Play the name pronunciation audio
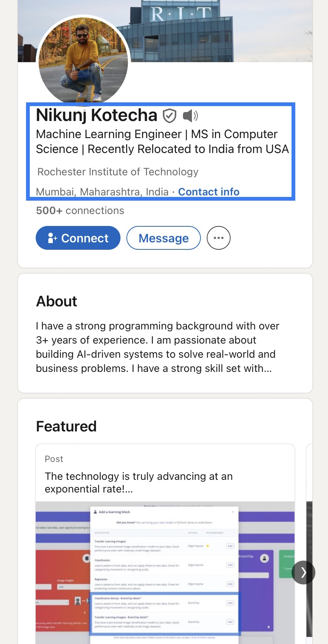 click(x=190, y=116)
